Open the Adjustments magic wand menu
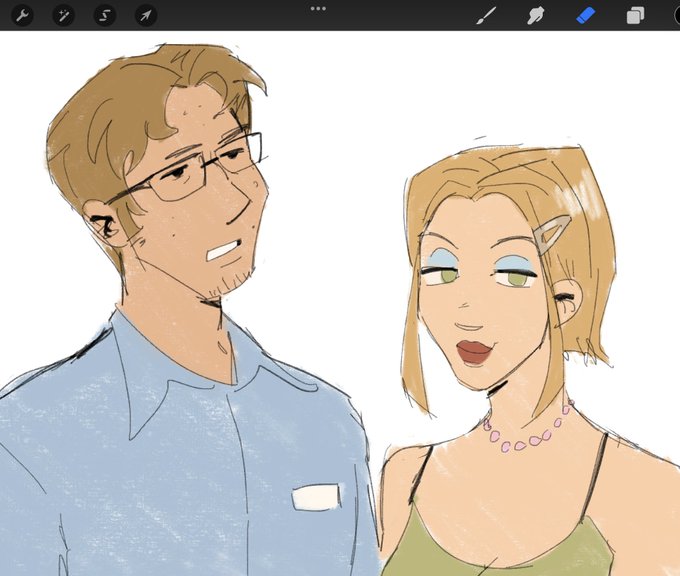Viewport: 680px width, 576px height. (x=63, y=16)
